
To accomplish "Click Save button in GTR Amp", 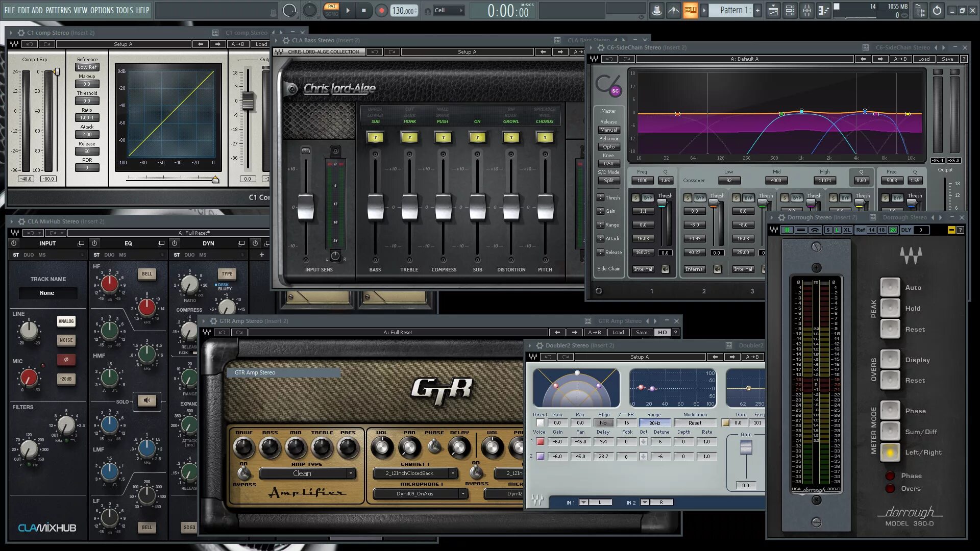I will (642, 333).
